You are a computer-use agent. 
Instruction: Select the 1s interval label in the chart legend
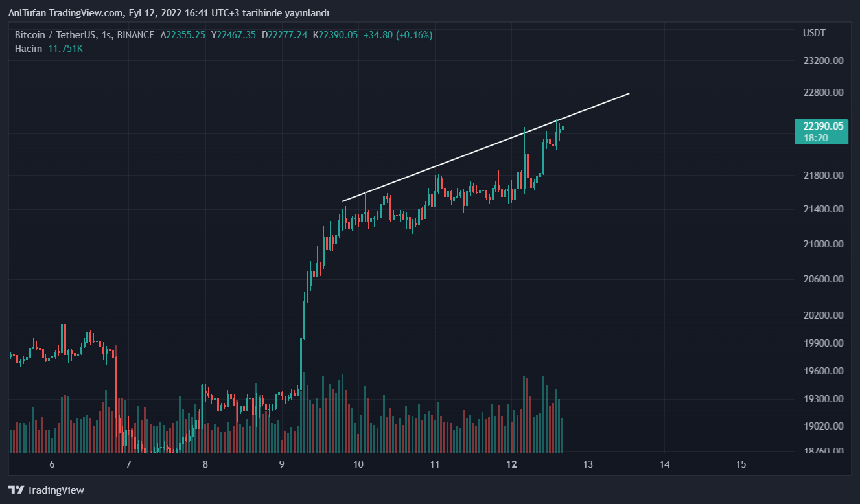[106, 35]
